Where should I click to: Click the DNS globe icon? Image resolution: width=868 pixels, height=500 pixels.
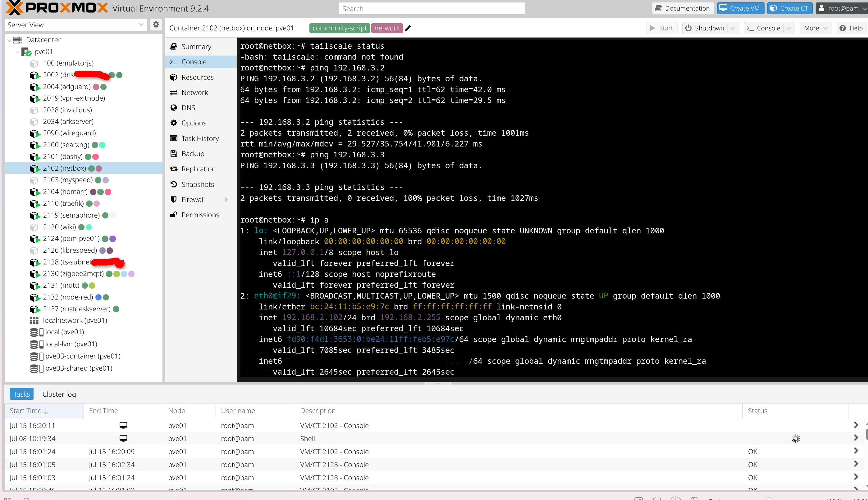click(x=174, y=108)
